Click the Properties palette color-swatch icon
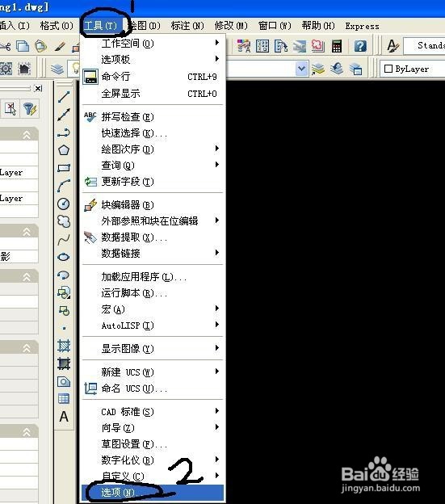 coord(244,46)
